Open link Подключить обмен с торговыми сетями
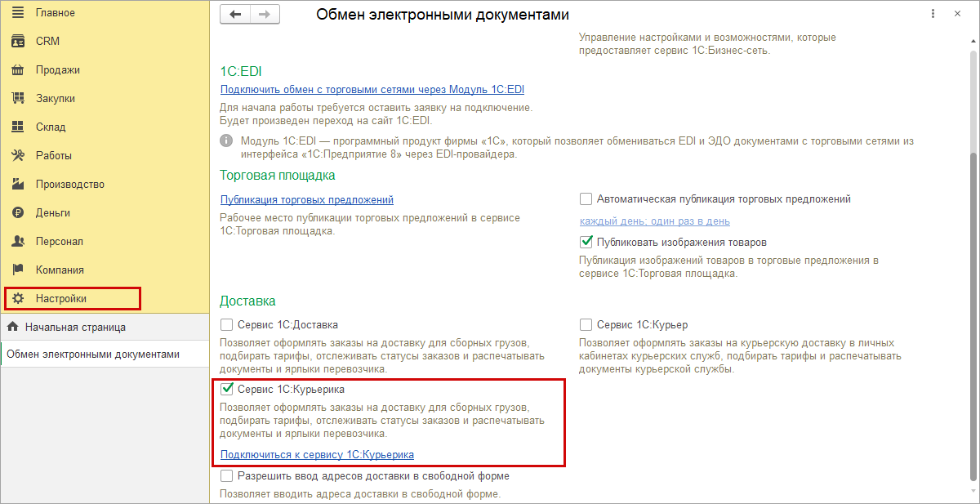980x504 pixels. click(372, 90)
